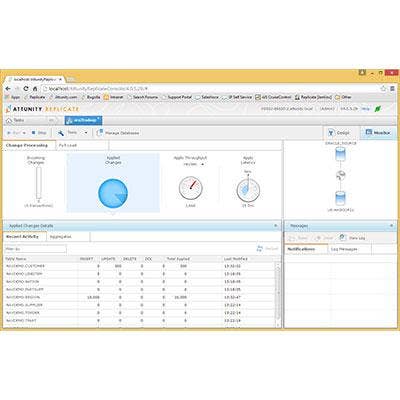Select the CUSTOMER table row
Viewport: 400px width, 400px height.
click(x=139, y=266)
